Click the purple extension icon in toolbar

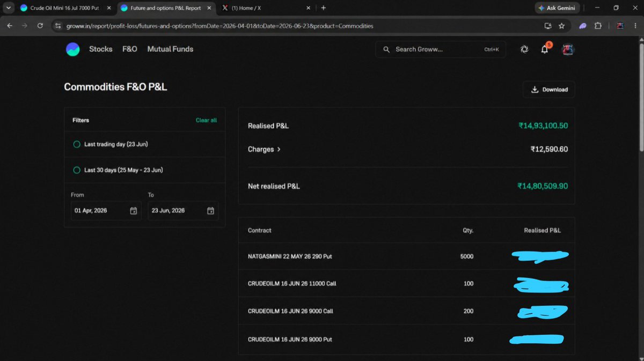(583, 26)
